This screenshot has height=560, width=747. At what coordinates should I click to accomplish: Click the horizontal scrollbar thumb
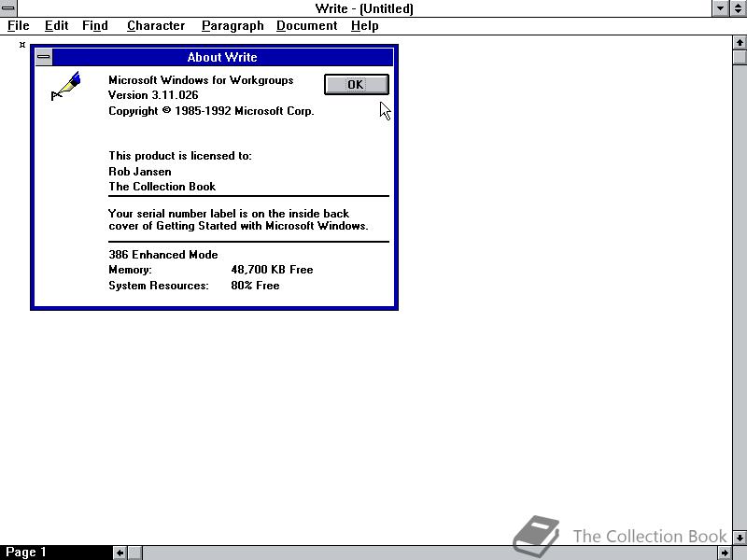(134, 553)
